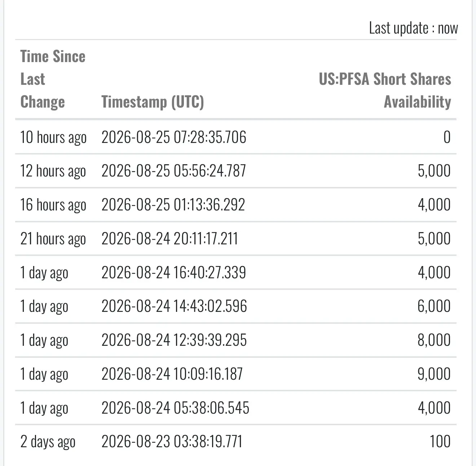Click the Last update : now label

(x=413, y=28)
